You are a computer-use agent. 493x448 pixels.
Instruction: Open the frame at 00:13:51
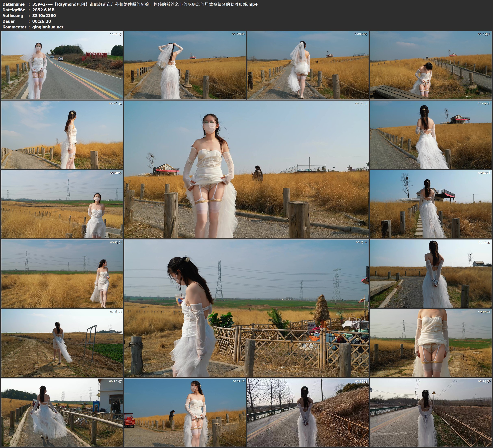click(x=62, y=274)
